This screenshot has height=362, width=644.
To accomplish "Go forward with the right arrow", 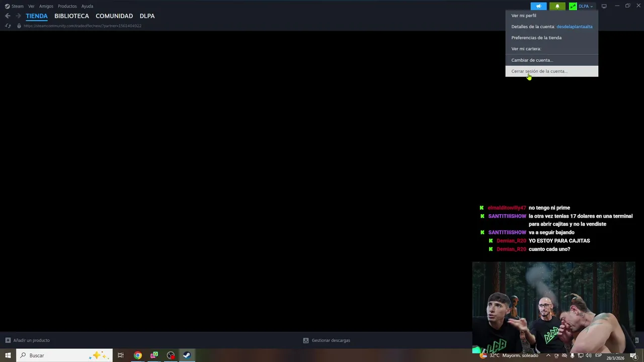I will click(x=18, y=16).
